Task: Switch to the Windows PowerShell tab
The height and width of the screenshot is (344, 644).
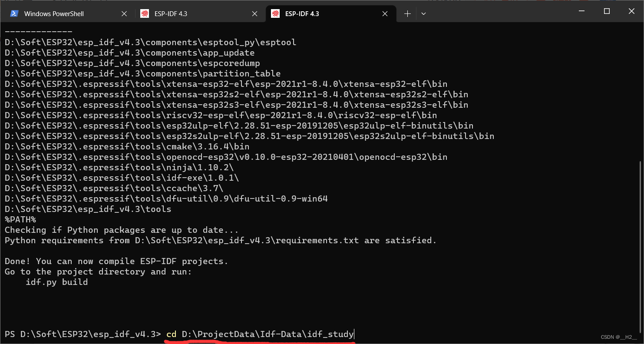Action: (x=65, y=13)
